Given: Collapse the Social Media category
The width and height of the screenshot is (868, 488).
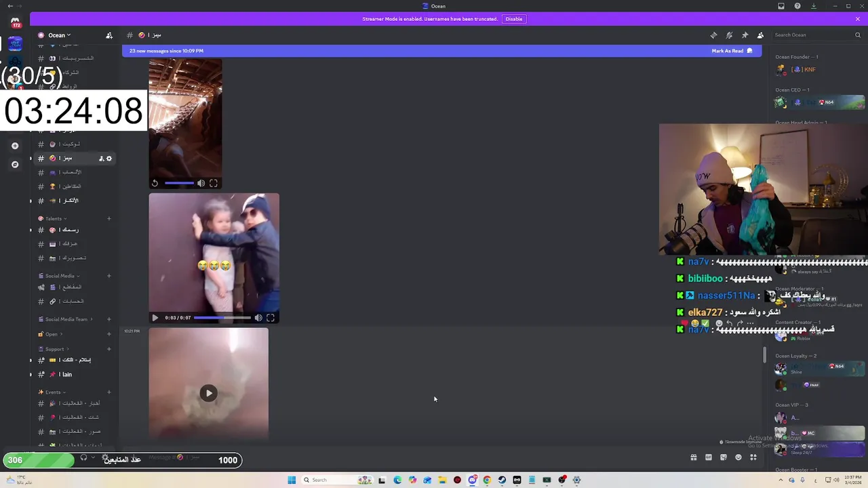Looking at the screenshot, I should click(60, 276).
